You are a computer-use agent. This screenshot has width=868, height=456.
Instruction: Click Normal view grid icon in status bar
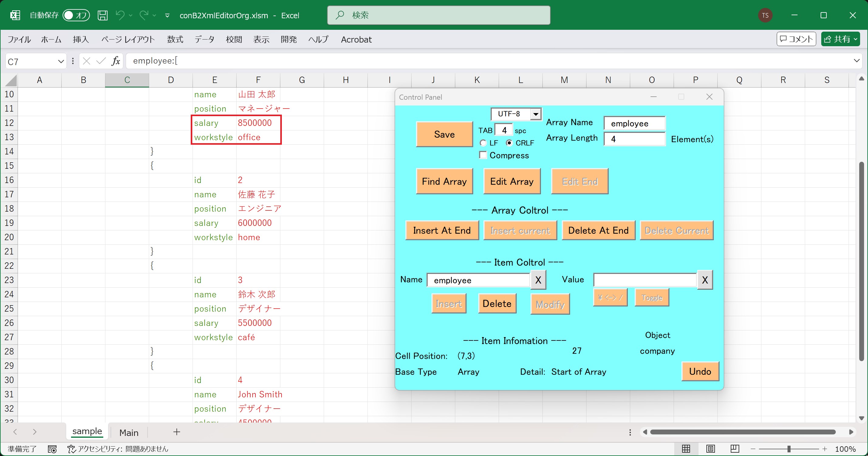coord(686,449)
